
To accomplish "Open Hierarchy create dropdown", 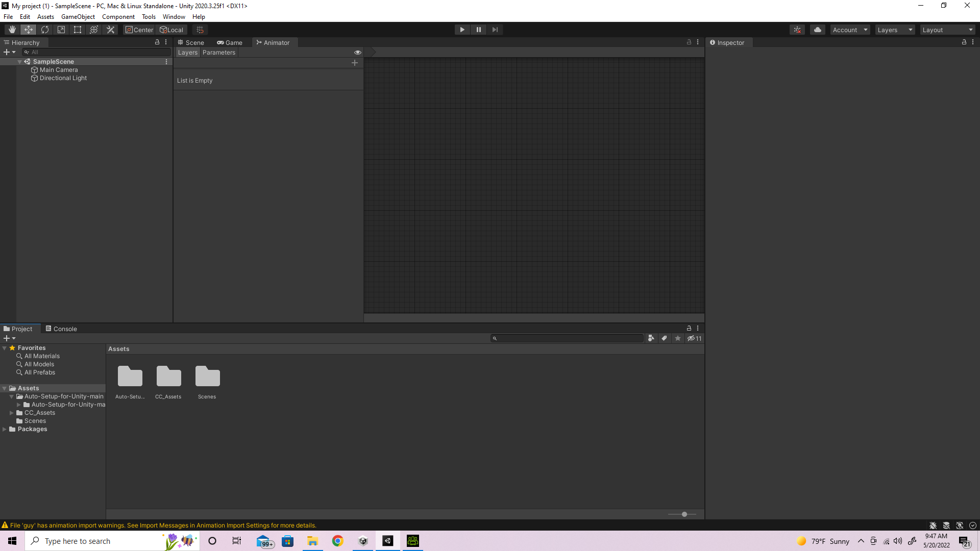I will click(x=10, y=52).
